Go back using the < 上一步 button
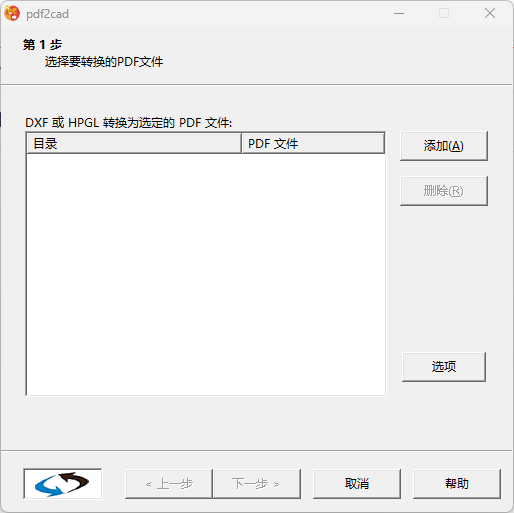Viewport: 514px width, 513px height. click(x=169, y=484)
